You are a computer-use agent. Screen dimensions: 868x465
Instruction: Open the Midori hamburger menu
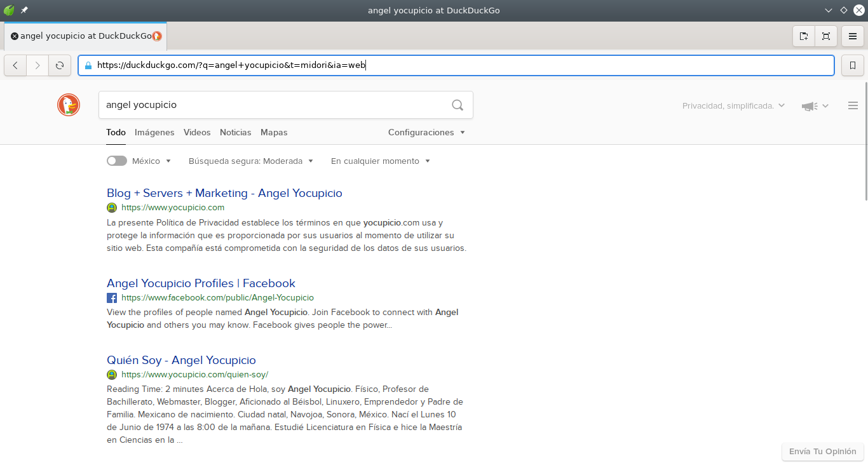pyautogui.click(x=853, y=36)
